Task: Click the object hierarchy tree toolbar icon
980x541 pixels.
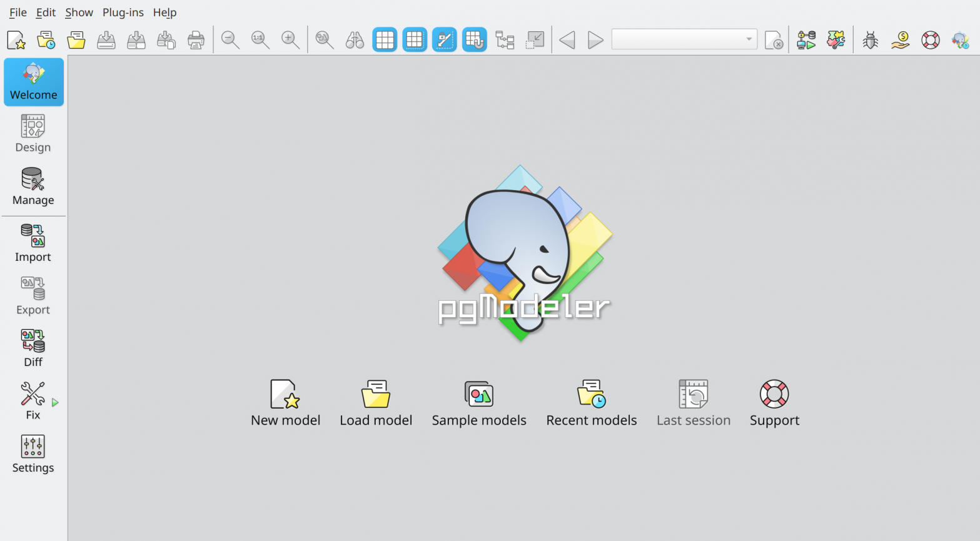Action: pyautogui.click(x=505, y=40)
